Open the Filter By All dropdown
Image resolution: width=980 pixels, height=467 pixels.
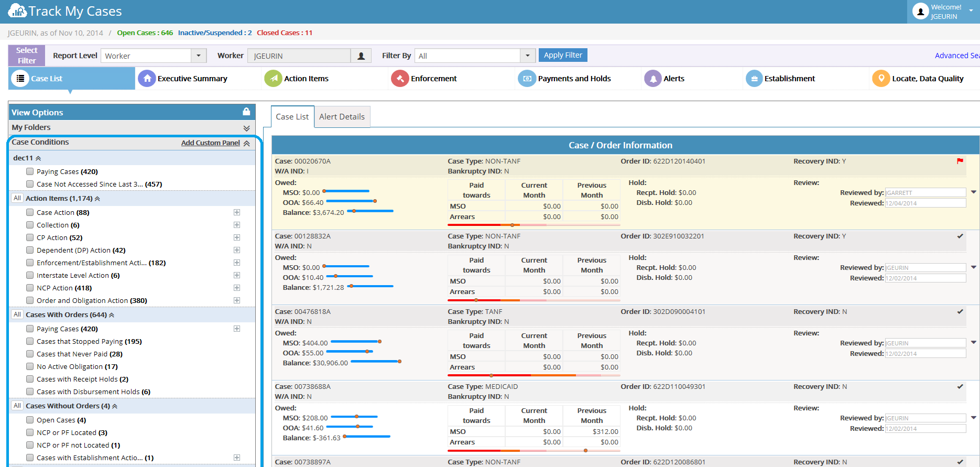527,56
